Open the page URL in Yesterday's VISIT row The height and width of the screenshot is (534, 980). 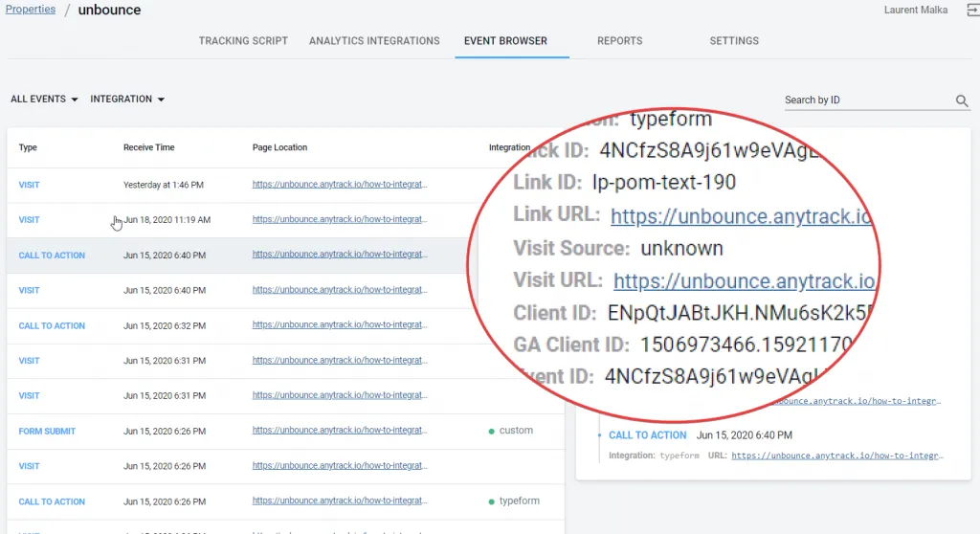click(340, 185)
